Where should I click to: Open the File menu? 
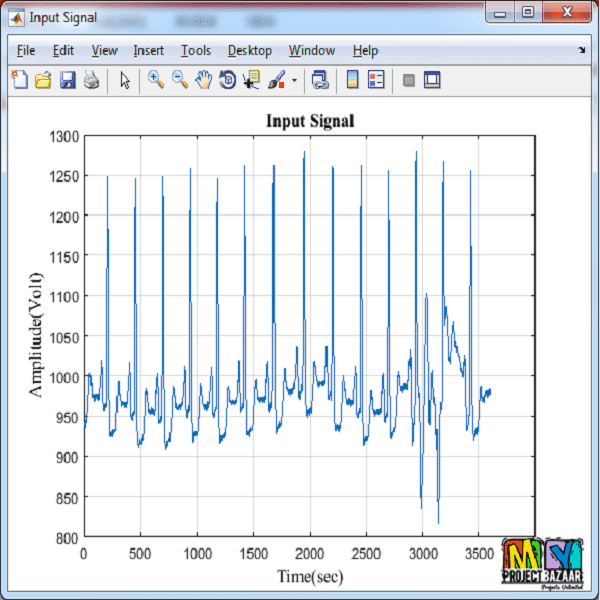(26, 50)
